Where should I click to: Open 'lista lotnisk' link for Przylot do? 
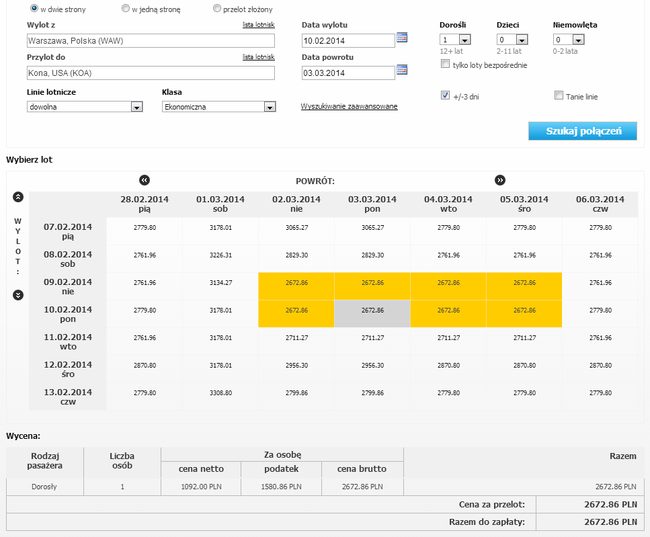click(259, 57)
